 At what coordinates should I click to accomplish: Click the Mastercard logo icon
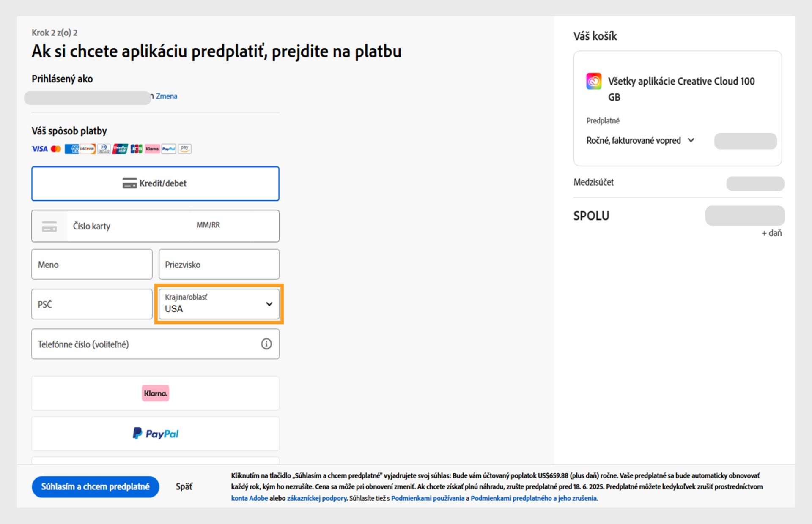pos(56,149)
